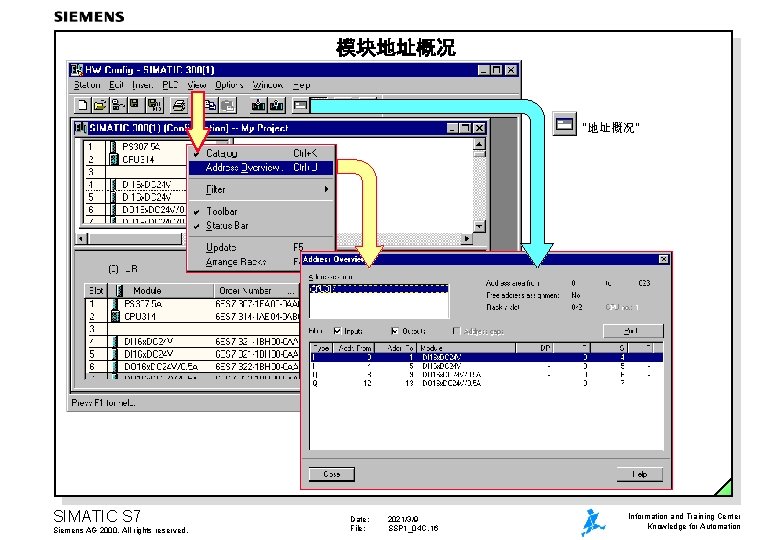Image resolution: width=780 pixels, height=540 pixels.
Task: Click the button right of Address gaps
Action: click(633, 331)
